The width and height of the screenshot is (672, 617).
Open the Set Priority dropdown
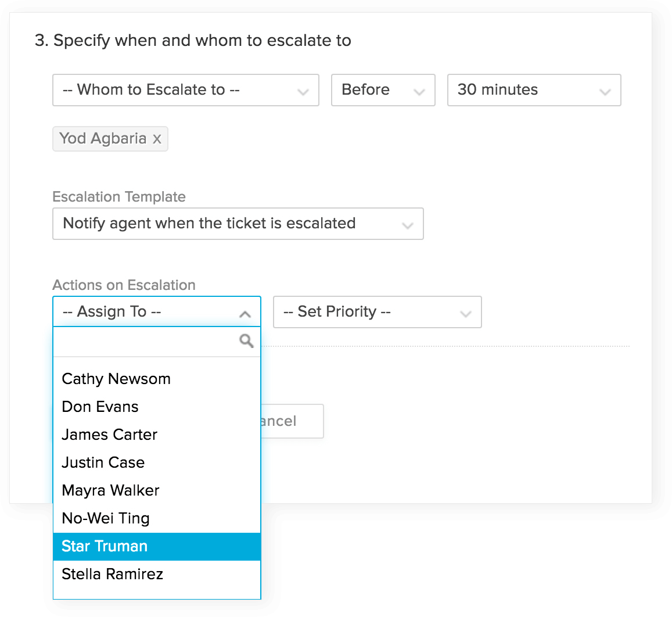(377, 312)
